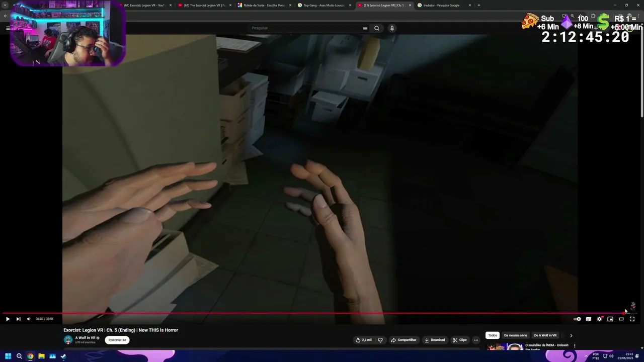Switch to tradutor - Pesquisa Google tab

[441, 5]
